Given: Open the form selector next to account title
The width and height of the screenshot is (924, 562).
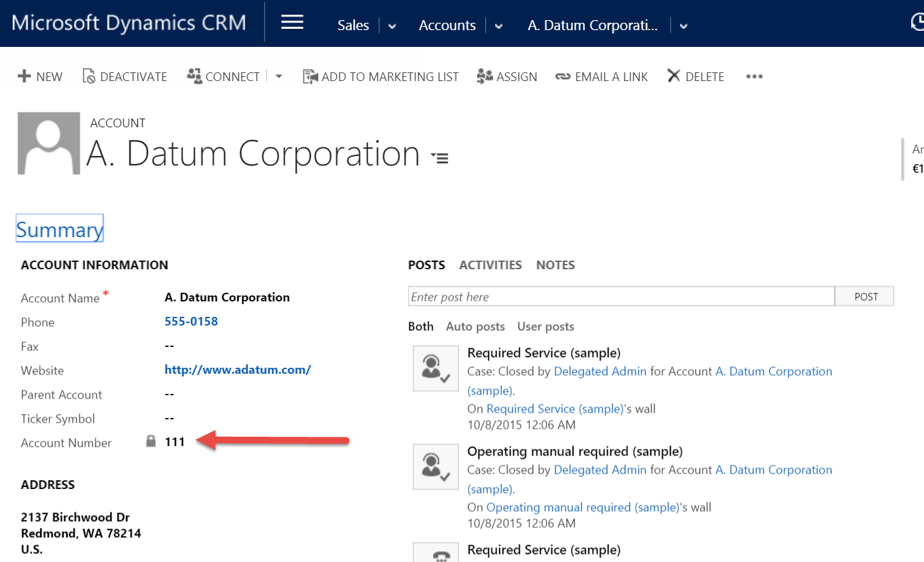Looking at the screenshot, I should (x=440, y=158).
